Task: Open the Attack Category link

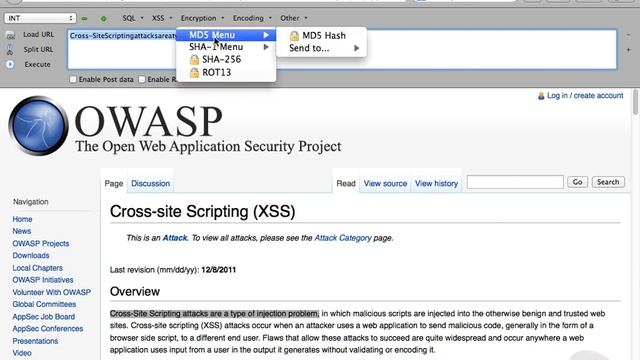Action: coord(343,238)
